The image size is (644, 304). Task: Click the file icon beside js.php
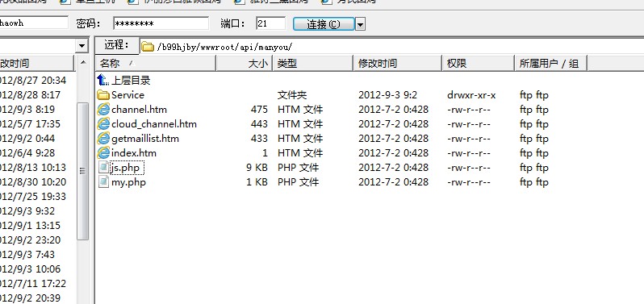click(104, 168)
